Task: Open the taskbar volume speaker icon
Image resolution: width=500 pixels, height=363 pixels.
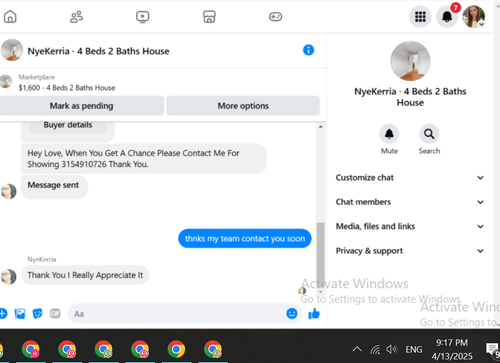Action: pyautogui.click(x=392, y=349)
